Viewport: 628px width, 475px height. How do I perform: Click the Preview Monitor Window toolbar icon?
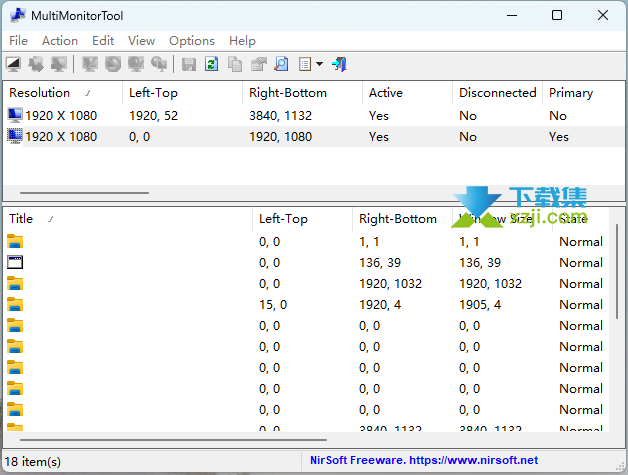coord(13,64)
